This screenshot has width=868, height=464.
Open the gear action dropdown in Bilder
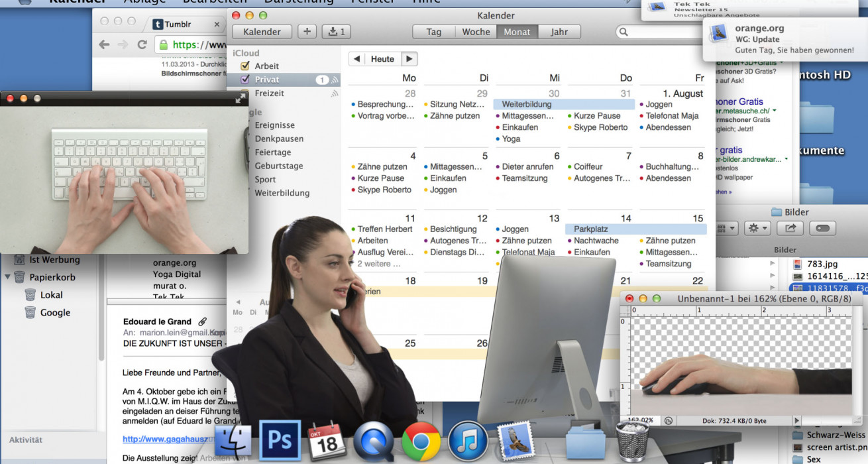[757, 228]
